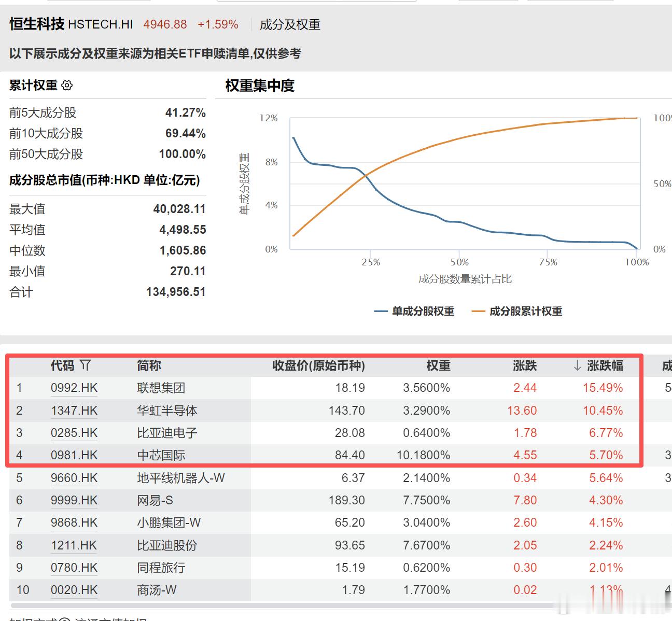The height and width of the screenshot is (621, 672).
Task: Sort by the 涨跌 column header
Action: [525, 365]
